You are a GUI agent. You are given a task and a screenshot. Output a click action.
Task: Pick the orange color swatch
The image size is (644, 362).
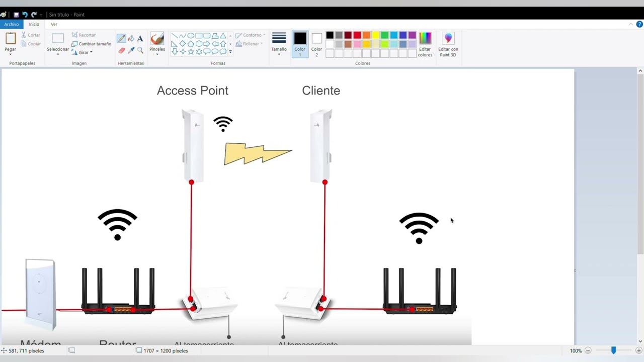point(366,35)
